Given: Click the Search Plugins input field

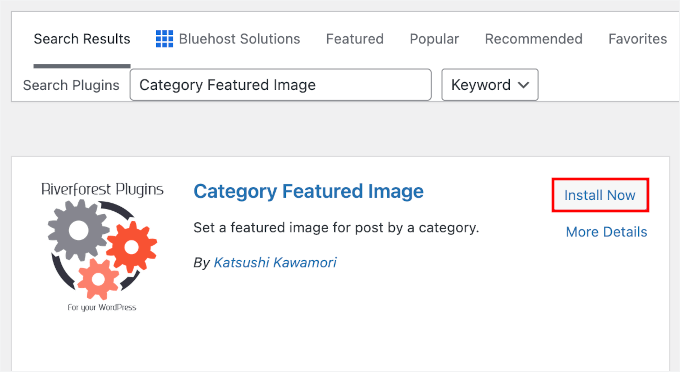Looking at the screenshot, I should pos(281,85).
